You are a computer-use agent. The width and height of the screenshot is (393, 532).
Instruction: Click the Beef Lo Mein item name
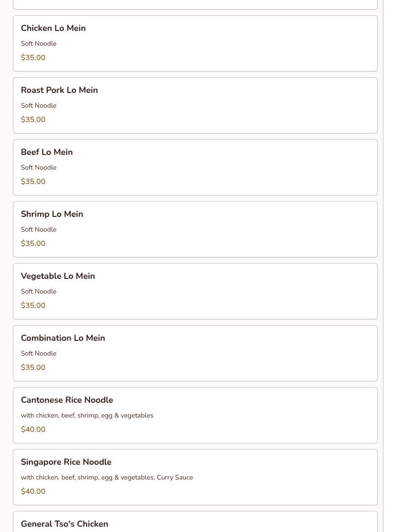coord(47,153)
